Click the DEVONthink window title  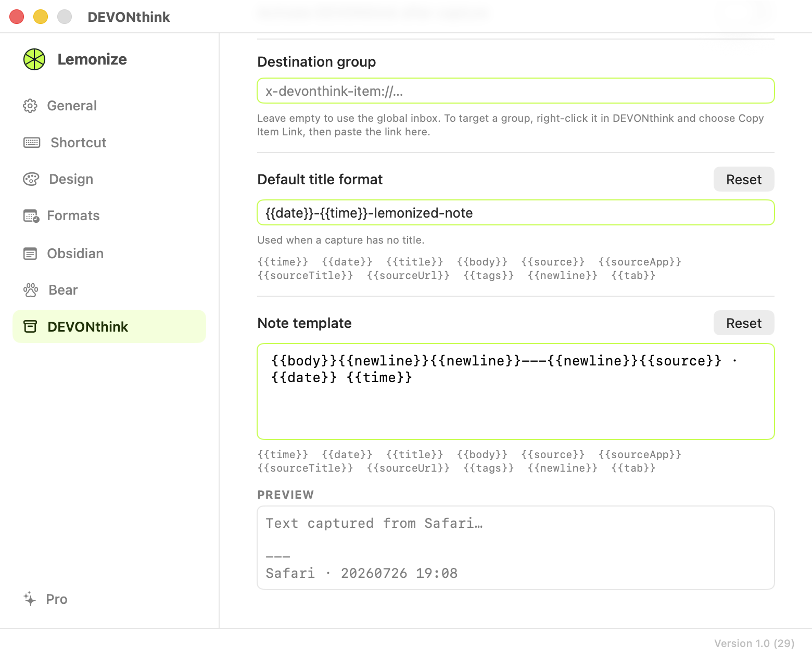pos(129,17)
